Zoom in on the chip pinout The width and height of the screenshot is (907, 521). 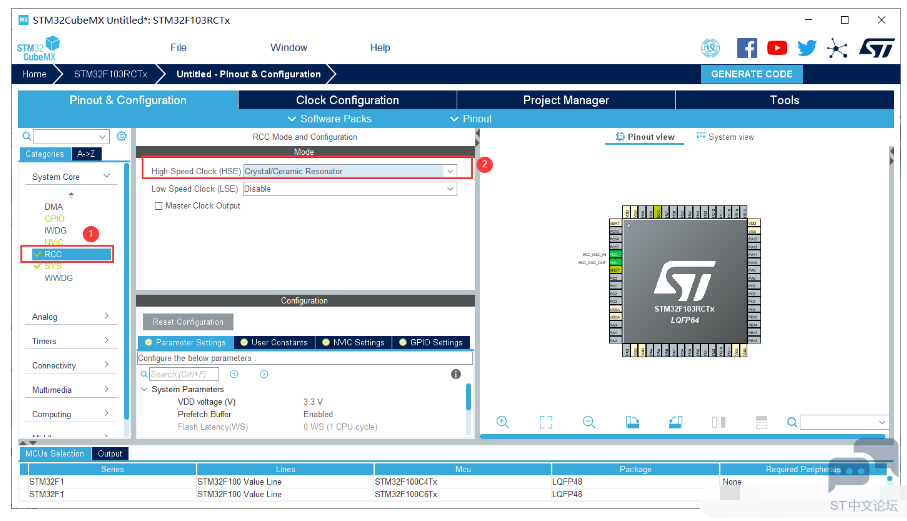pos(503,422)
